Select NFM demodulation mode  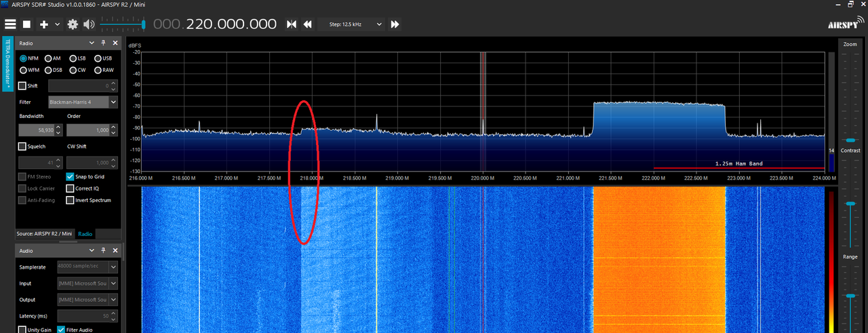click(29, 58)
